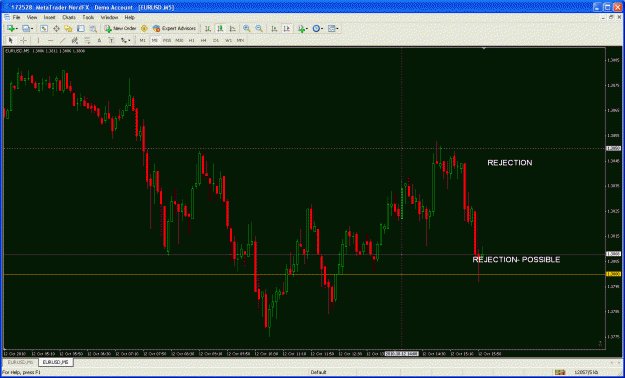Open the New Chart dropdown arrow
This screenshot has height=378, width=625.
click(x=16, y=29)
